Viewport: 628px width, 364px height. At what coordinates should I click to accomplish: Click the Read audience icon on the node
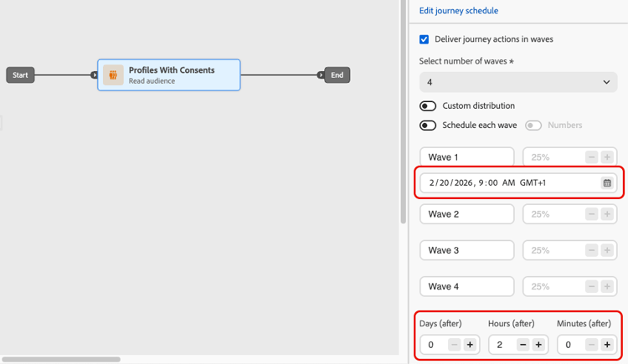point(113,75)
